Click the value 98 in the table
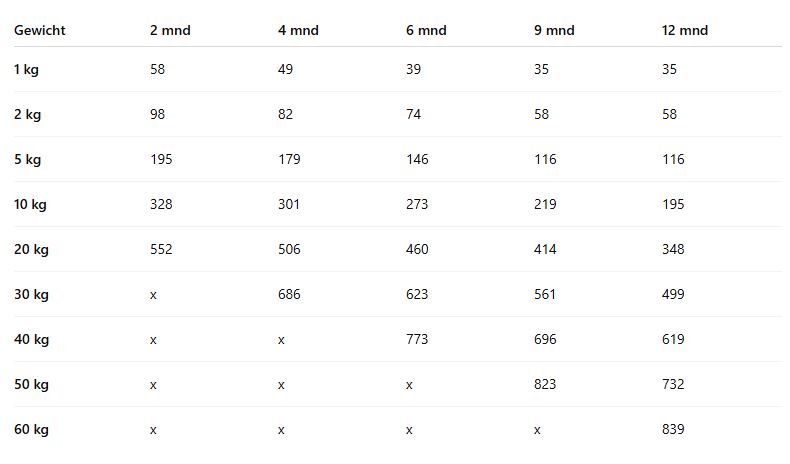This screenshot has height=464, width=790. pos(158,114)
